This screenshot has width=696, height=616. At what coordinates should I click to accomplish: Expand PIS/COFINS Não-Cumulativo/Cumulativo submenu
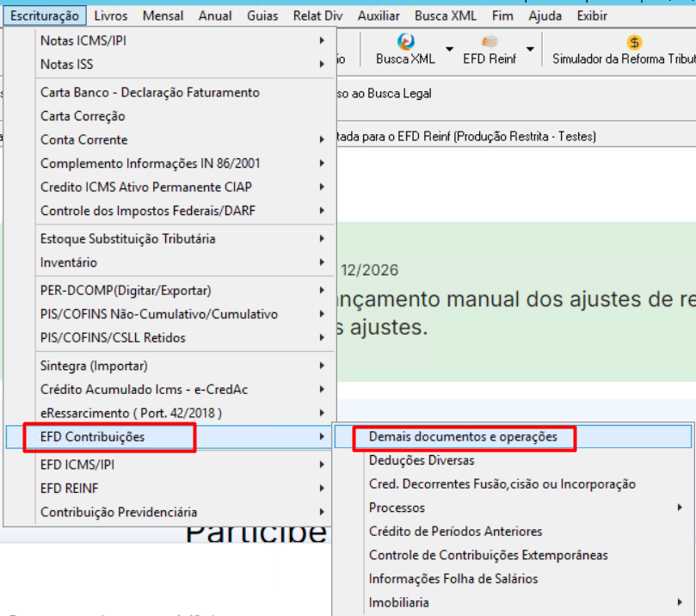[x=169, y=314]
